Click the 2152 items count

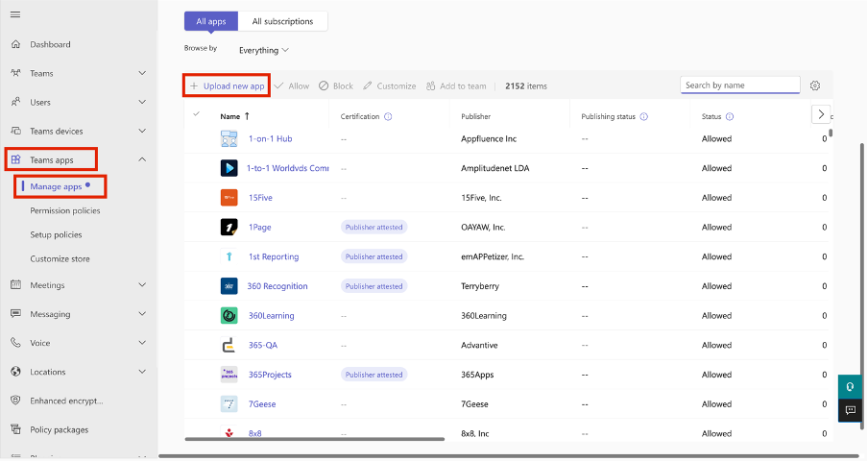click(526, 85)
